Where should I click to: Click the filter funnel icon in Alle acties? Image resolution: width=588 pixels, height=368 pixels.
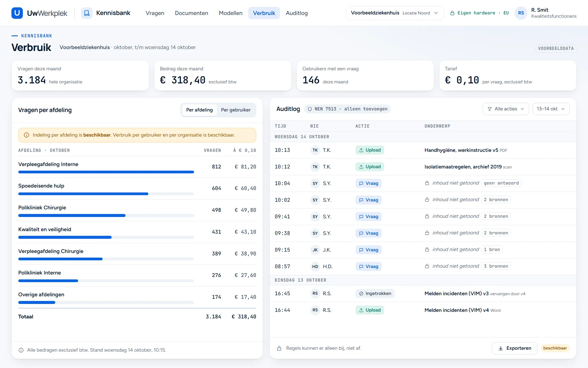tap(490, 109)
